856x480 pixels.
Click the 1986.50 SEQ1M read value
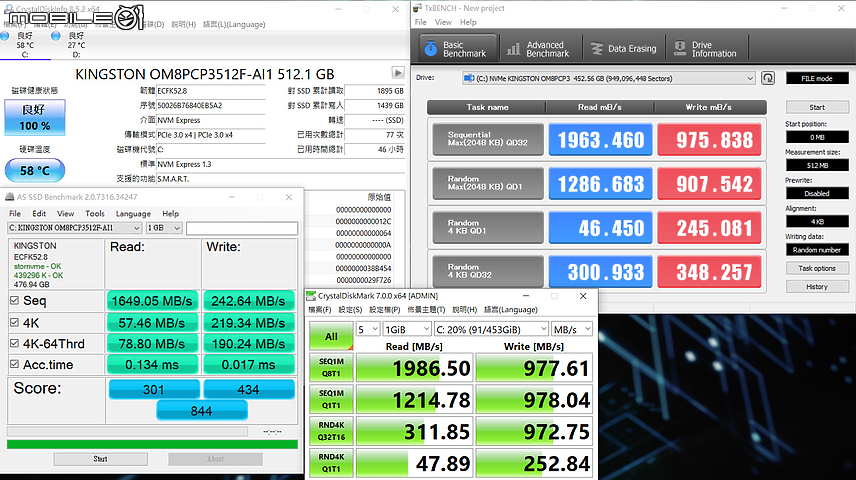point(414,368)
